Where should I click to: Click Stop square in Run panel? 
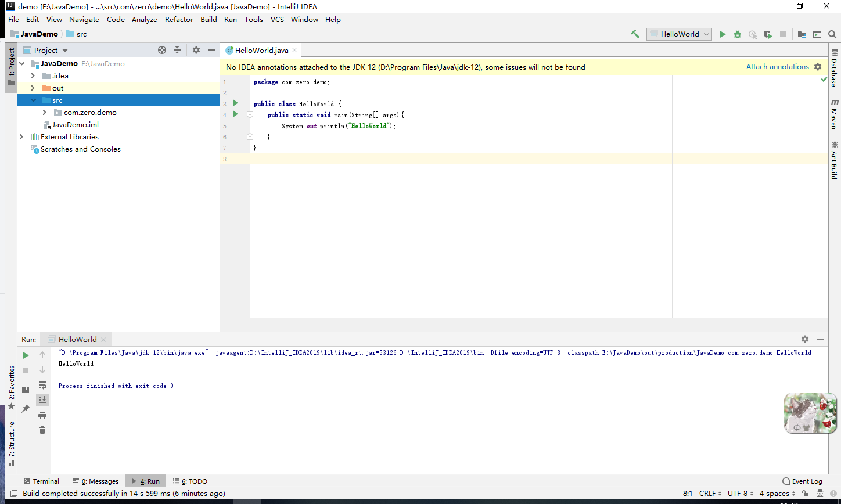[x=26, y=370]
